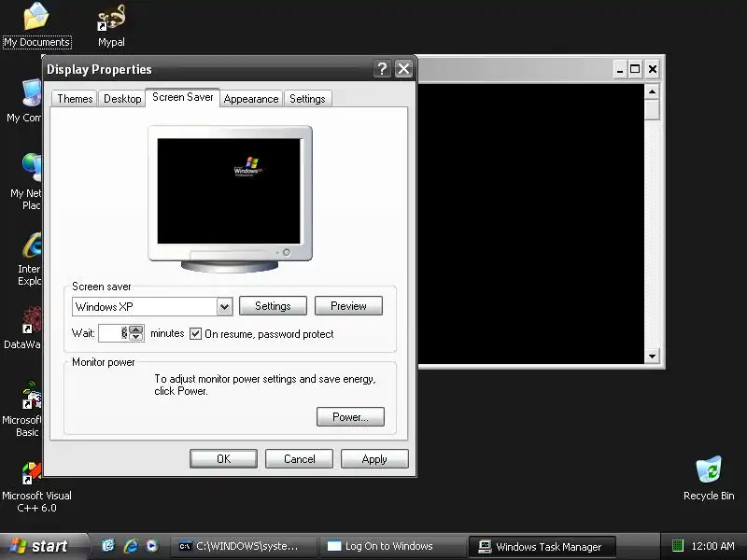This screenshot has height=560, width=747.
Task: Switch to Log On to Windows taskbar item
Action: [x=391, y=546]
